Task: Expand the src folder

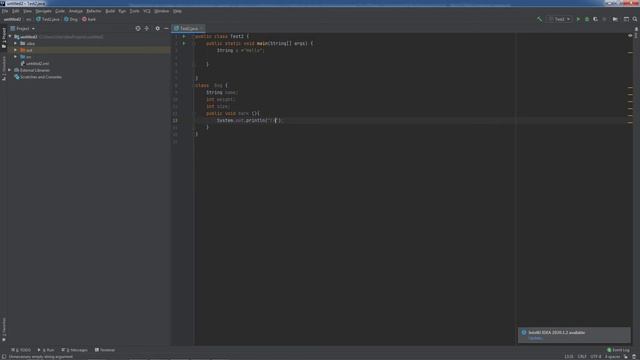Action: [x=16, y=57]
